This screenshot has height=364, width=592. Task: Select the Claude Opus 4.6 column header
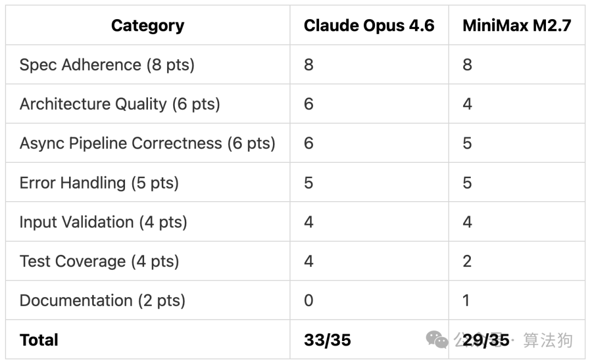point(369,26)
